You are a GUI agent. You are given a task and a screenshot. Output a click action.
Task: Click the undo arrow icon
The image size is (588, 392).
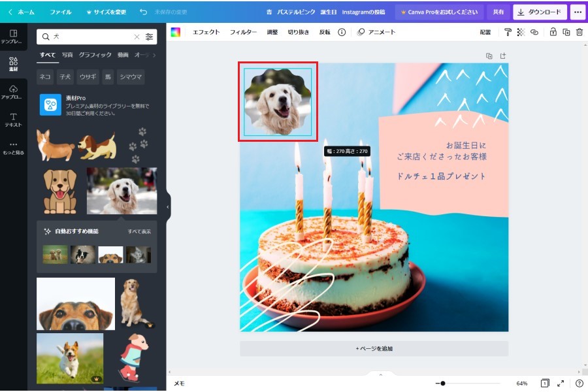pos(143,12)
